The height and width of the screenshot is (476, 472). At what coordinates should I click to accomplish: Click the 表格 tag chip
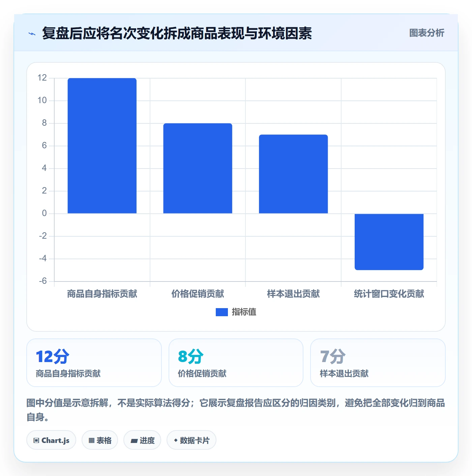(100, 440)
